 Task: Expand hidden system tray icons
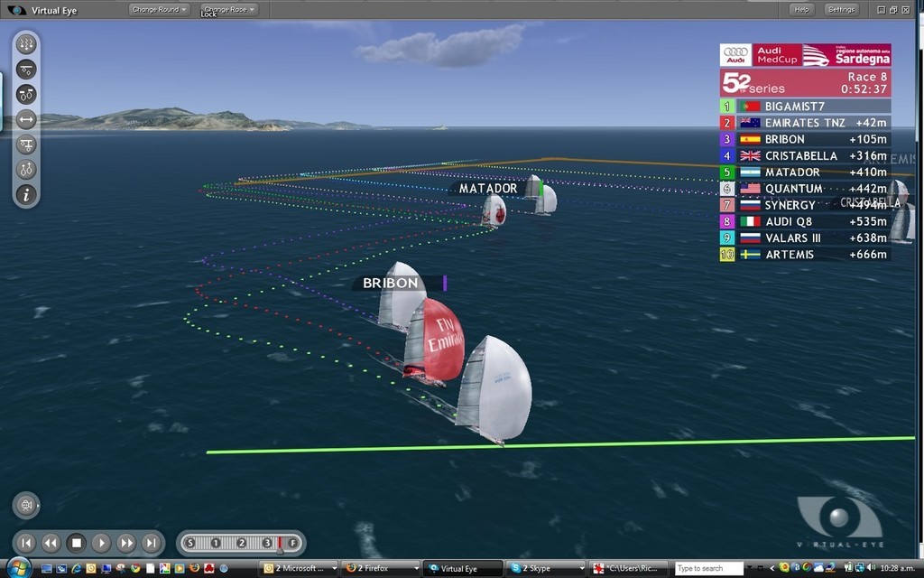click(x=772, y=569)
